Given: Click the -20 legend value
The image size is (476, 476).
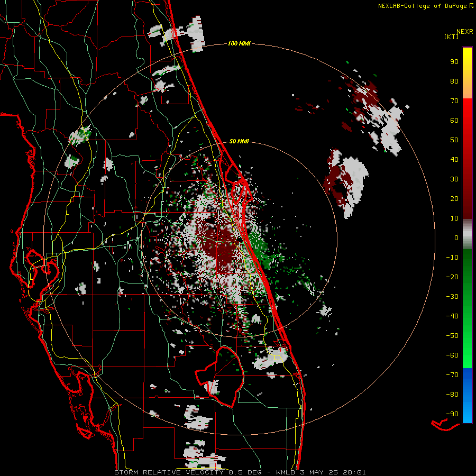Looking at the screenshot, I should (452, 277).
